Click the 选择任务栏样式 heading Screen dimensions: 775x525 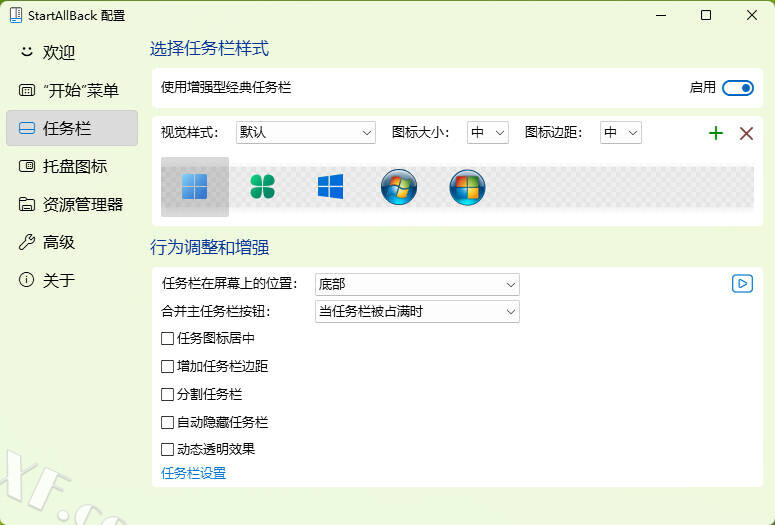pos(210,48)
